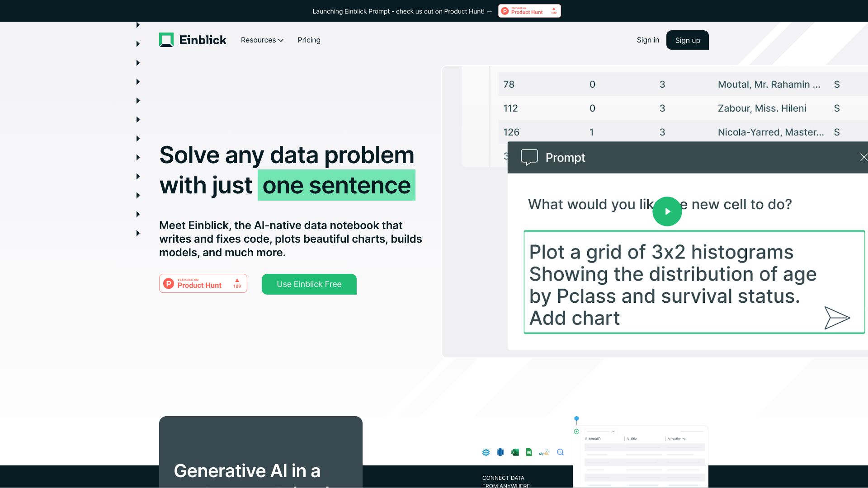Click the Product Hunt badge icon
The height and width of the screenshot is (488, 868).
529,11
